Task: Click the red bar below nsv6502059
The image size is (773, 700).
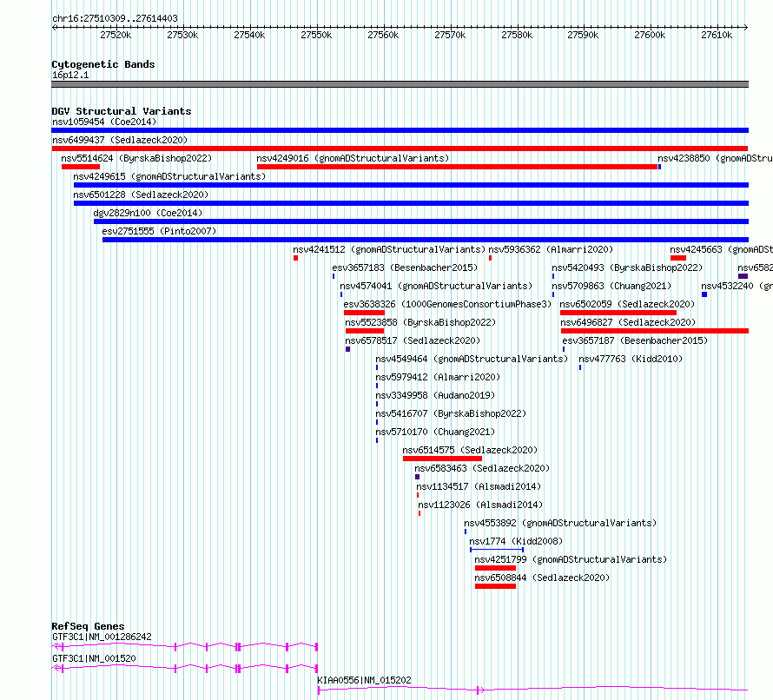Action: 618,313
